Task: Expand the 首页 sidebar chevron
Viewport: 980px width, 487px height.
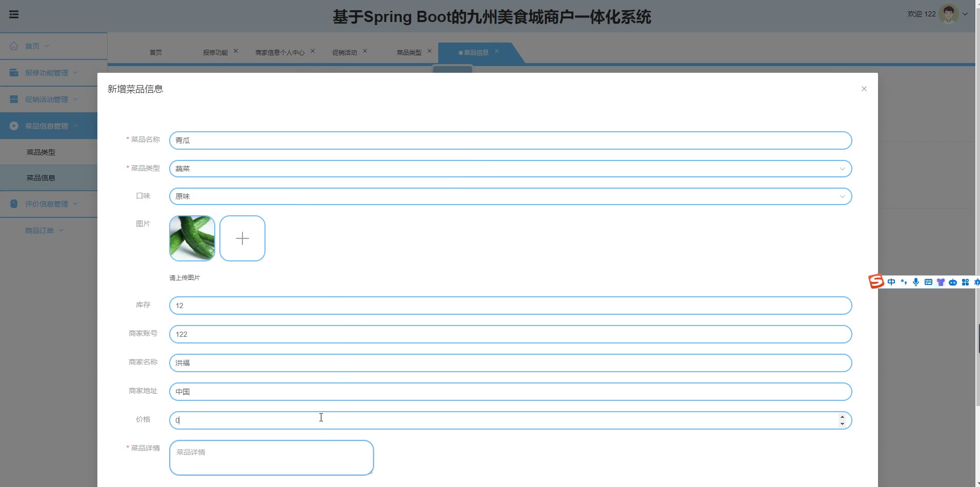Action: click(47, 46)
